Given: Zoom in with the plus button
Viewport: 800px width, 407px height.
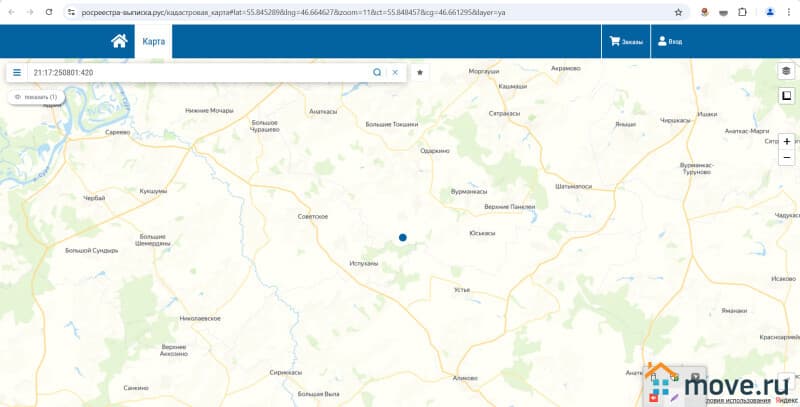Looking at the screenshot, I should pos(787,141).
